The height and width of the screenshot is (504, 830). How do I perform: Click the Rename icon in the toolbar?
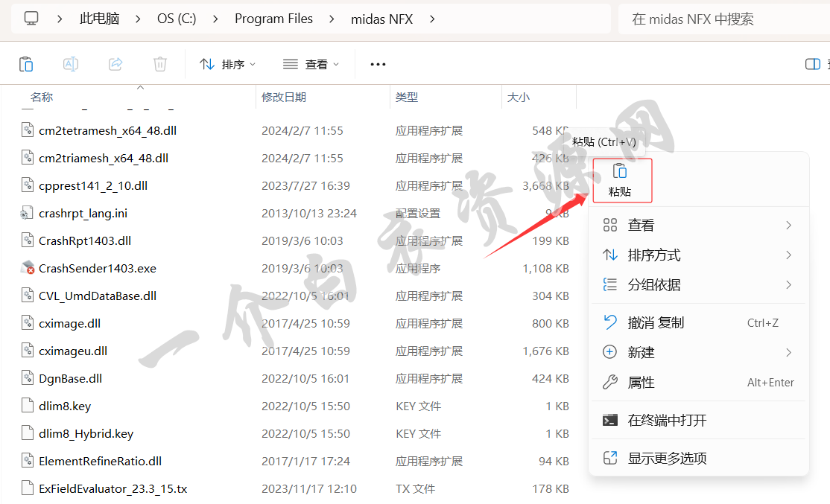70,64
